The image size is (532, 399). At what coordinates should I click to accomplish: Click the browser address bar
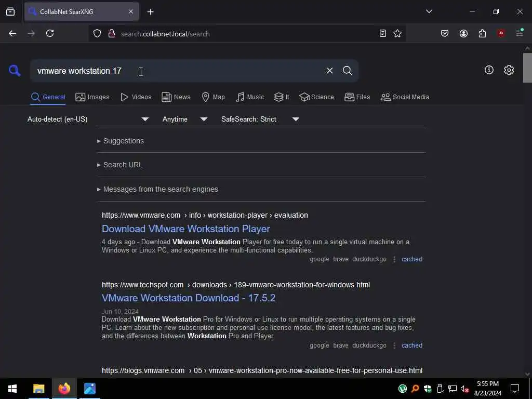coord(248,34)
